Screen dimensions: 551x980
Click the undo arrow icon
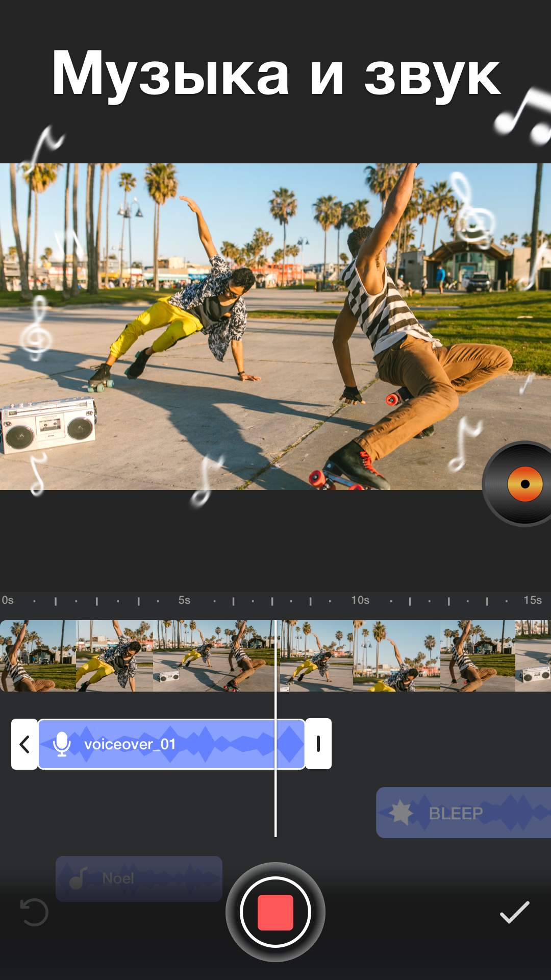pos(34,913)
